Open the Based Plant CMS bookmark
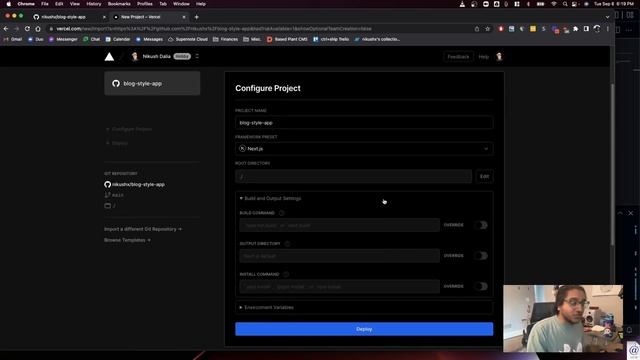The height and width of the screenshot is (360, 640). click(x=287, y=39)
